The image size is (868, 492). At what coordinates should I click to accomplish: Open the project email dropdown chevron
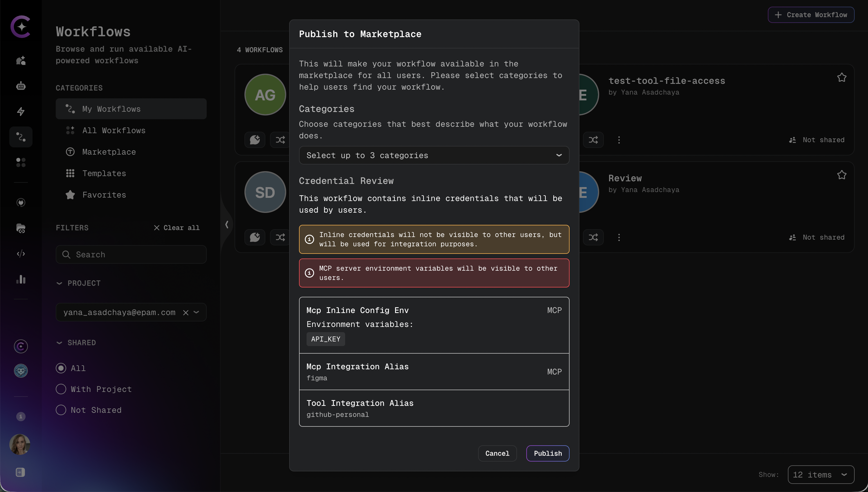(196, 312)
